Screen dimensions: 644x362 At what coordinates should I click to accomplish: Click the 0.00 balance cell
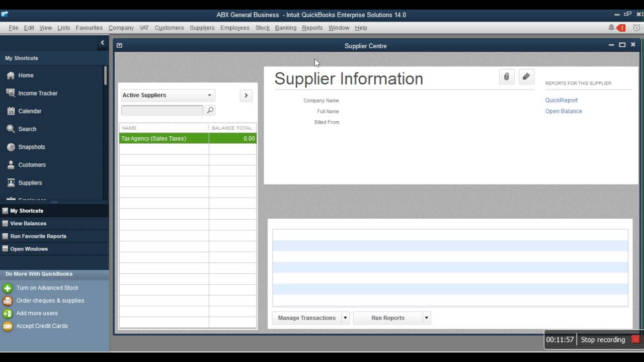click(233, 138)
